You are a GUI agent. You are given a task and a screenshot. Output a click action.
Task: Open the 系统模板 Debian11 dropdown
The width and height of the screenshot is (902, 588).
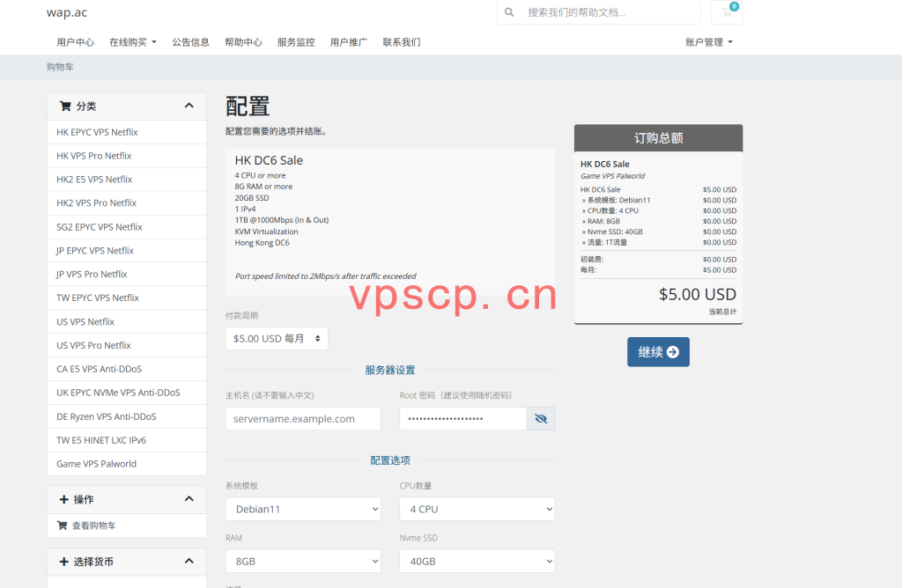click(303, 510)
